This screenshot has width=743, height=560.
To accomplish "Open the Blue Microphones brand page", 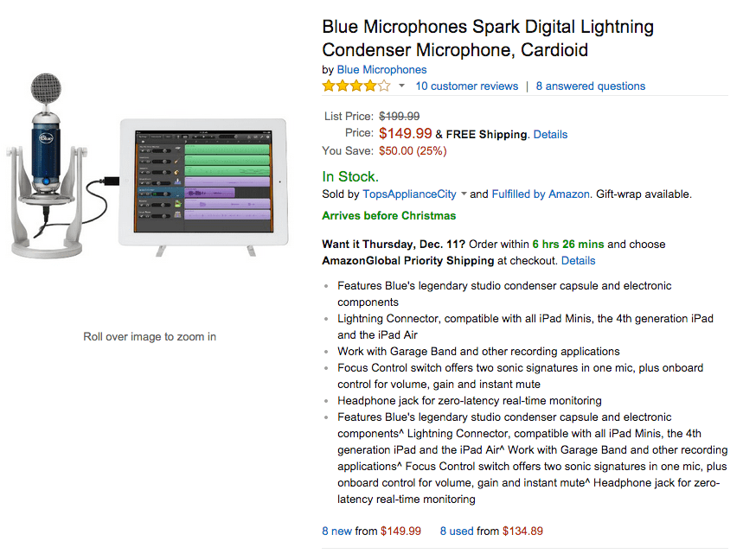I will pos(381,69).
